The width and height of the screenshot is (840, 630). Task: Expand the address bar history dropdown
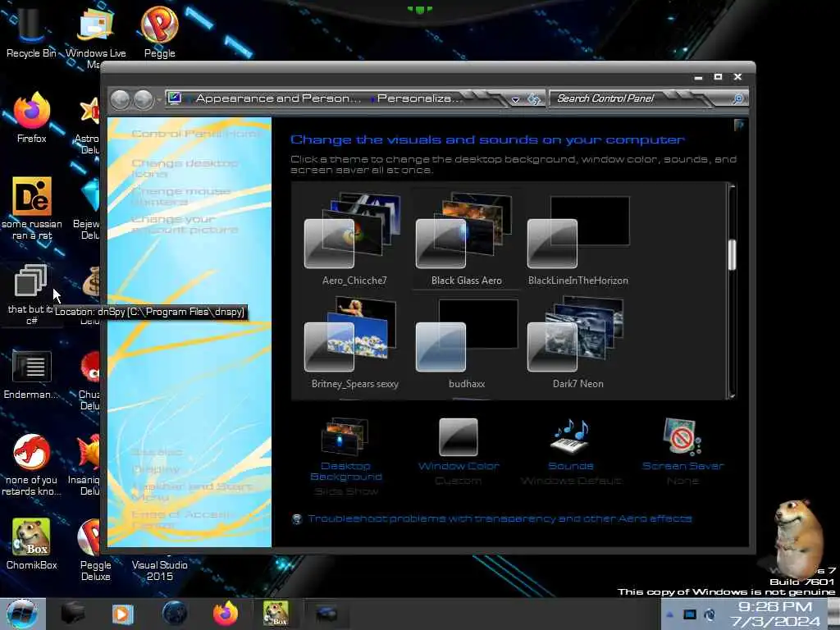point(515,99)
